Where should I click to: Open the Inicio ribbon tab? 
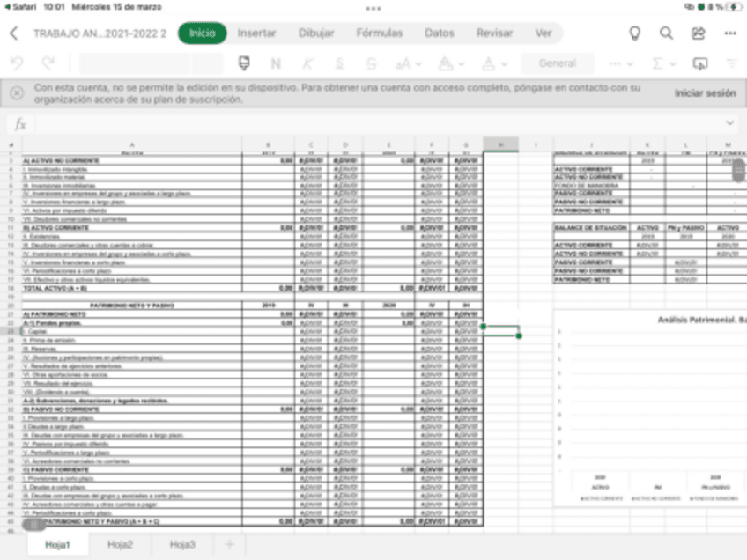click(203, 33)
